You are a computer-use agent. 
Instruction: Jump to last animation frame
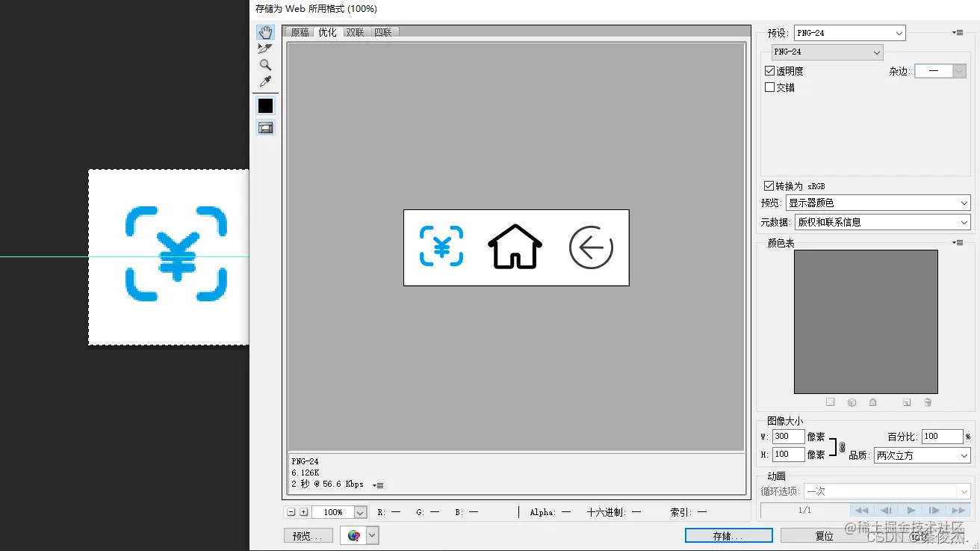point(958,510)
